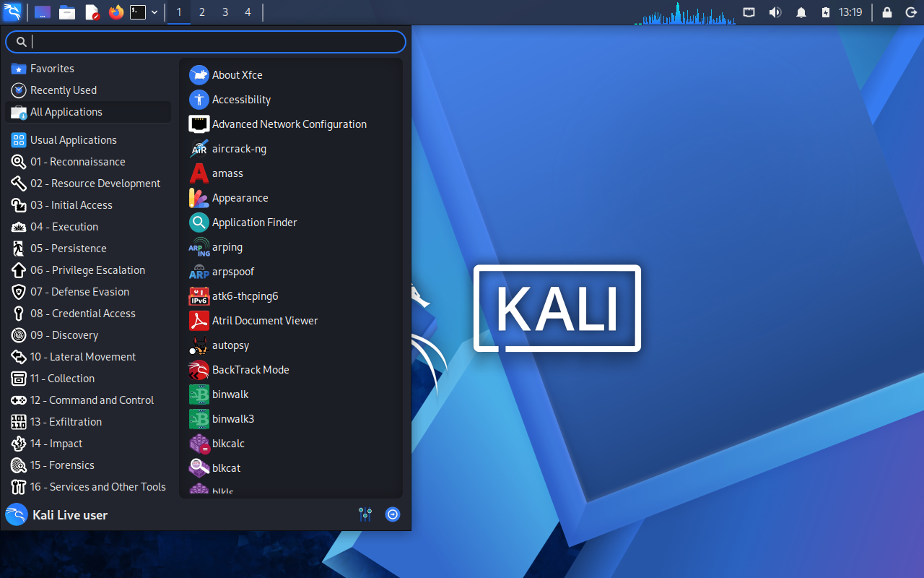
Task: Select the 10 - Lateral Movement category
Action: tap(88, 357)
